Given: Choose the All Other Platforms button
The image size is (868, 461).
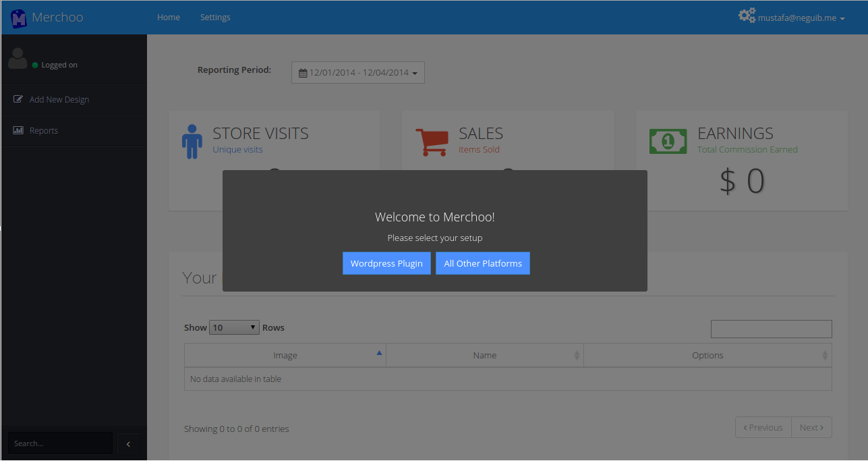Looking at the screenshot, I should (x=483, y=263).
